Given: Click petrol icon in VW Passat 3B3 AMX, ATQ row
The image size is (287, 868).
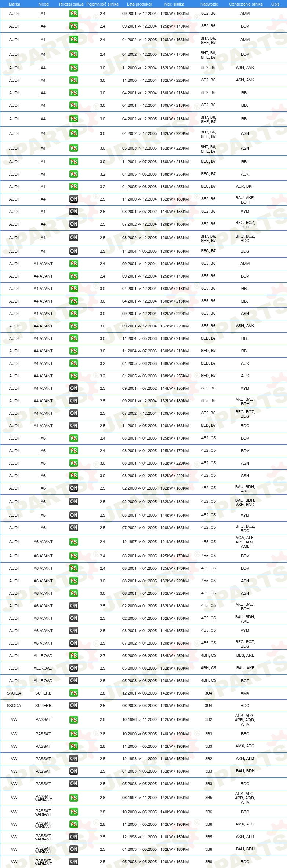Looking at the screenshot, I should [73, 746].
